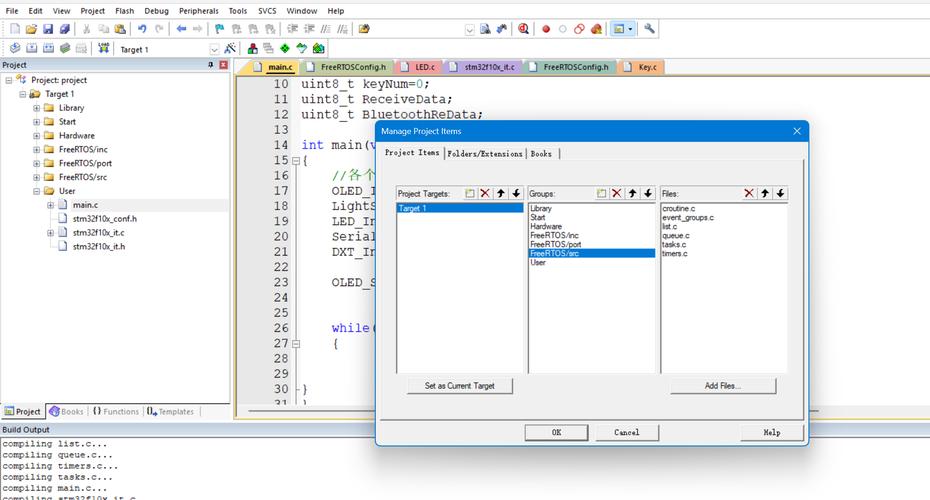The height and width of the screenshot is (500, 930).
Task: Click Set as Current Target button
Action: (x=460, y=386)
